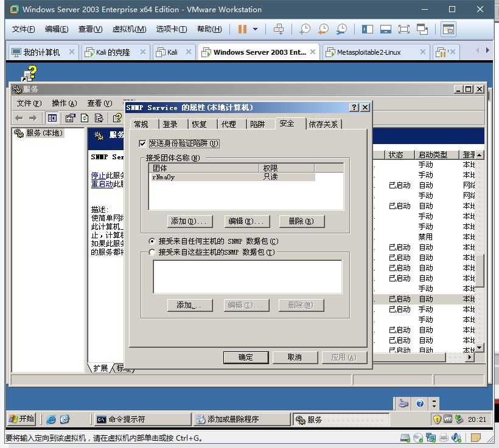The width and height of the screenshot is (499, 448).
Task: Click 状态 column header in services list
Action: 399,155
